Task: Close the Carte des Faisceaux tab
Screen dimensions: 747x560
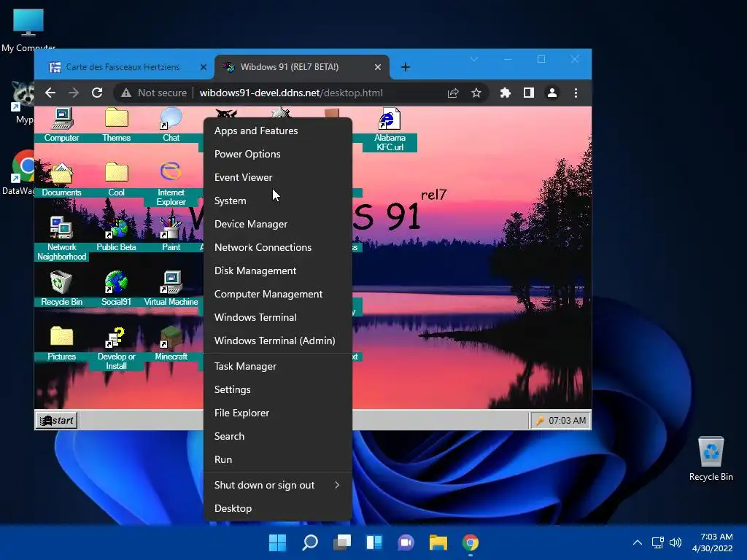Action: tap(204, 67)
